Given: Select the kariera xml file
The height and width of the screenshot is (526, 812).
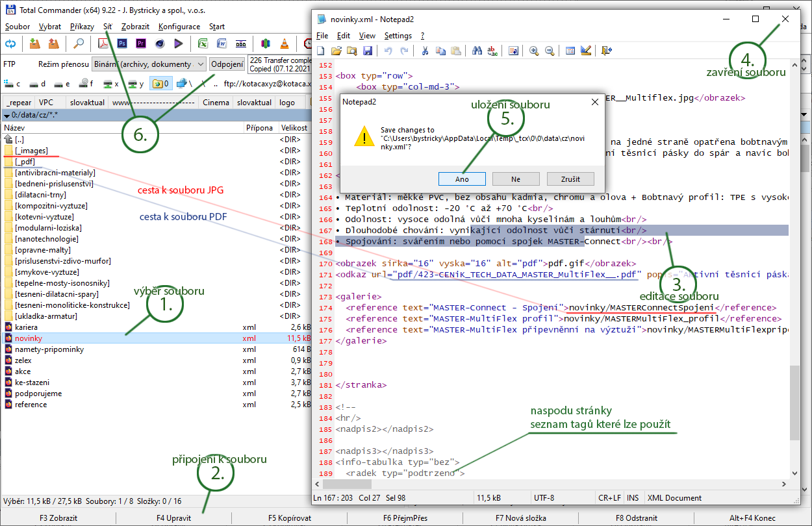Looking at the screenshot, I should pyautogui.click(x=26, y=327).
